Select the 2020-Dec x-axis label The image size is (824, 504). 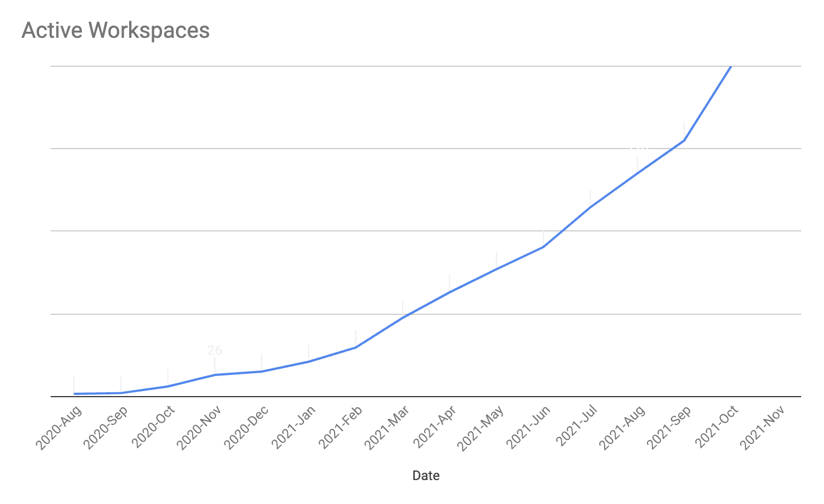(x=246, y=427)
